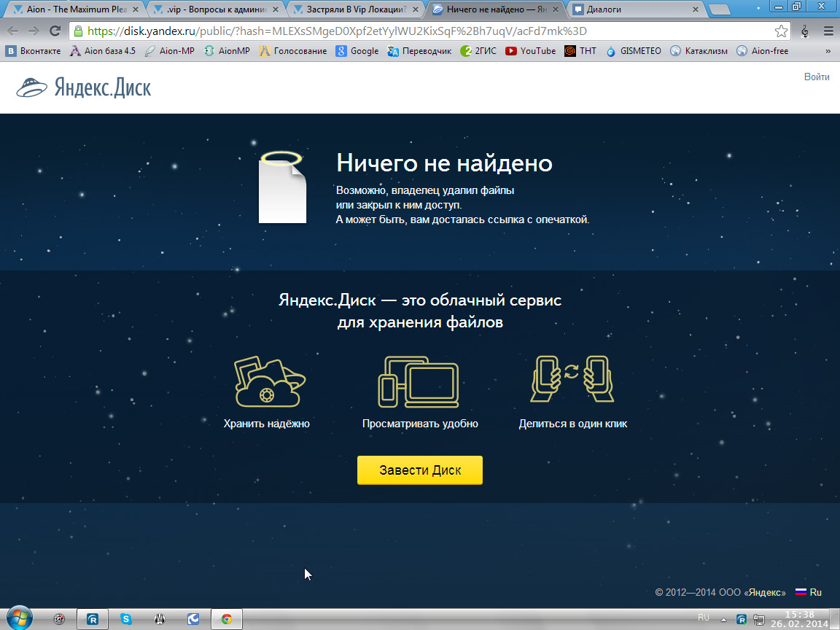The height and width of the screenshot is (630, 840).
Task: Click the Хранить надёжно cloud folder icon
Action: [x=270, y=382]
